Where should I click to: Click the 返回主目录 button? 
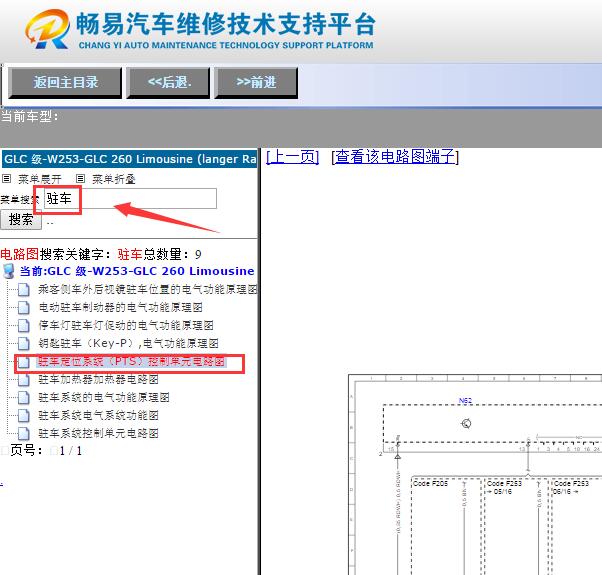pos(65,83)
